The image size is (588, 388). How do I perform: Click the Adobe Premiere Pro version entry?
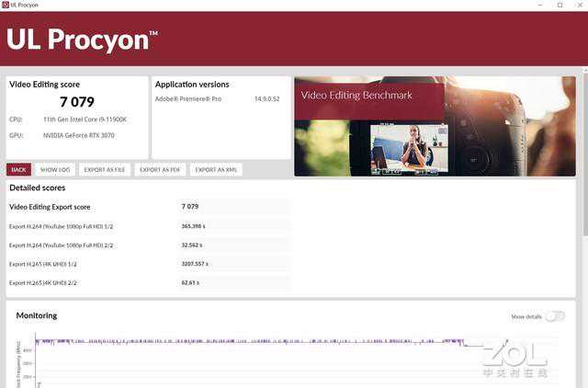220,98
